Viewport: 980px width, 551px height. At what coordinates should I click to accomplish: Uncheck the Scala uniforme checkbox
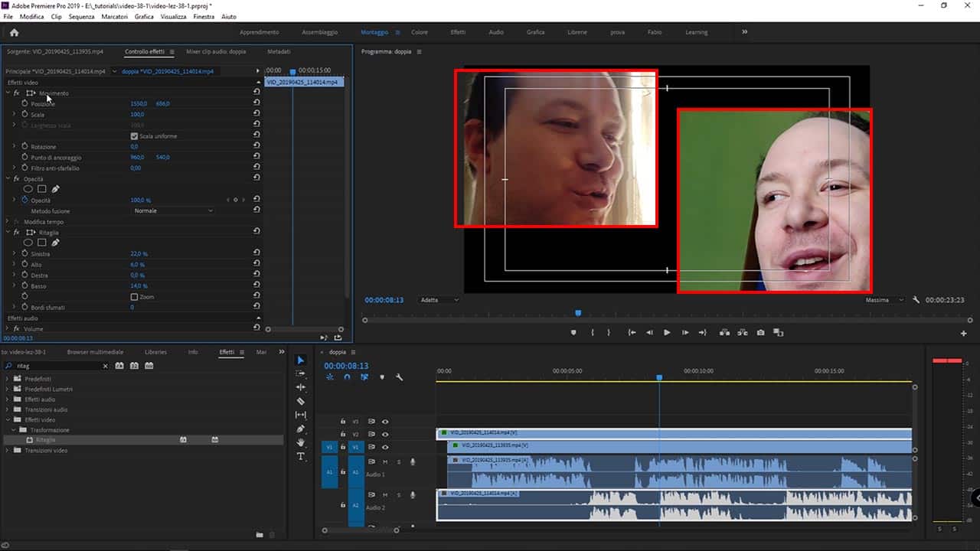click(x=135, y=136)
